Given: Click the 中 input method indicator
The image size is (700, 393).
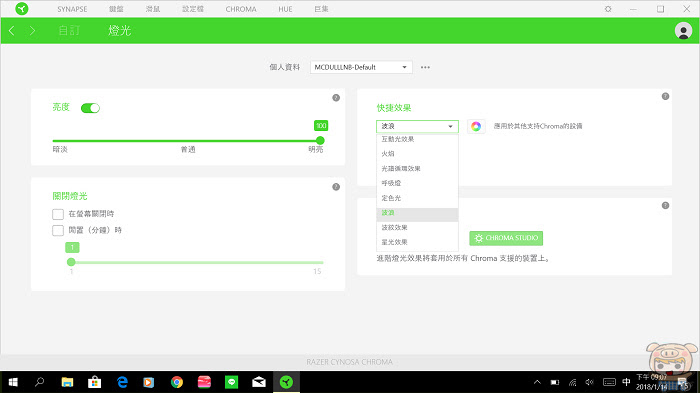Looking at the screenshot, I should tap(626, 382).
